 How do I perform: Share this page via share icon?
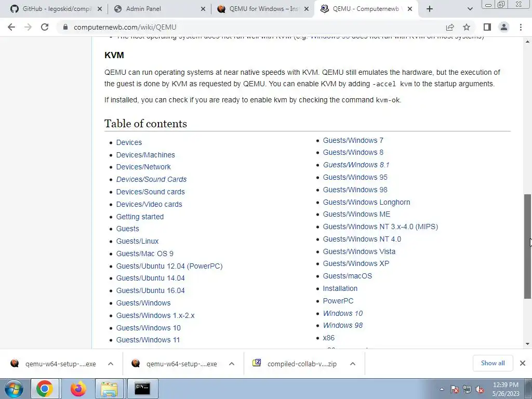pyautogui.click(x=450, y=27)
